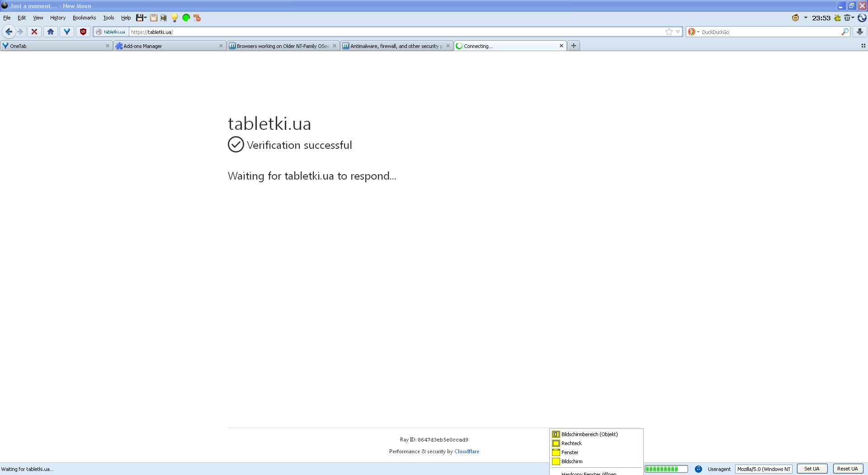Click the blue globe sync icon
The image size is (868, 475).
coord(862,18)
